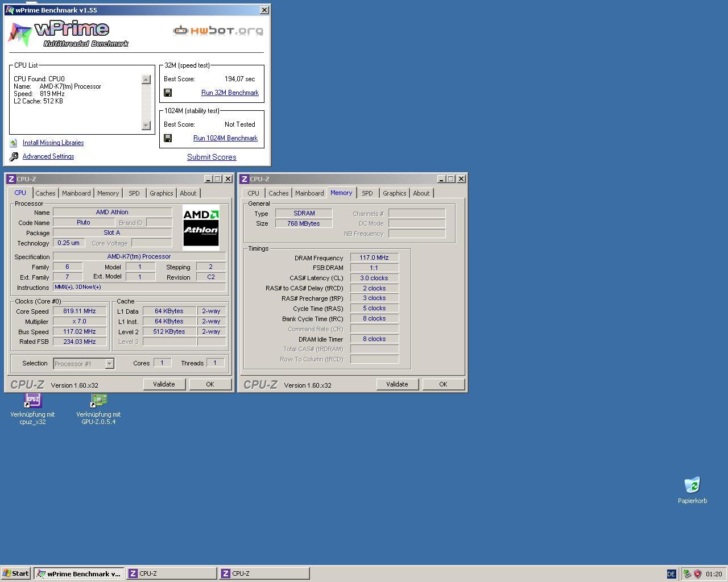
Task: Click the CPU-Z title bar icon of right window
Action: (x=245, y=179)
